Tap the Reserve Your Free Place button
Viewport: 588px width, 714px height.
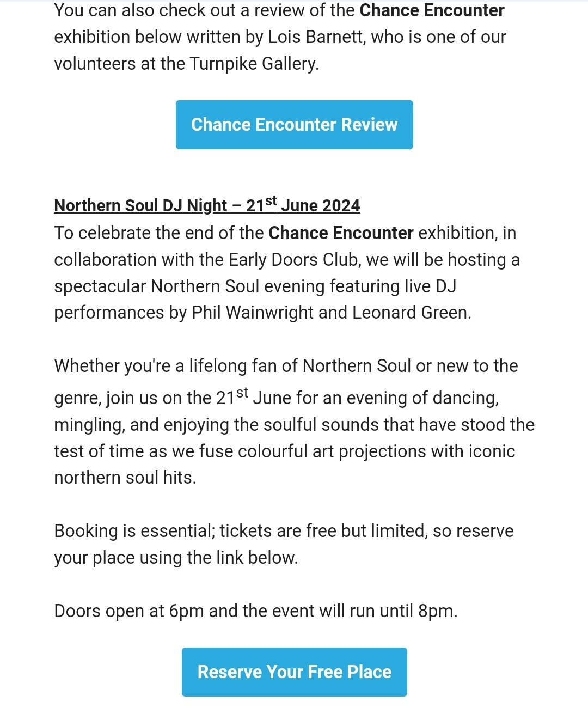294,672
